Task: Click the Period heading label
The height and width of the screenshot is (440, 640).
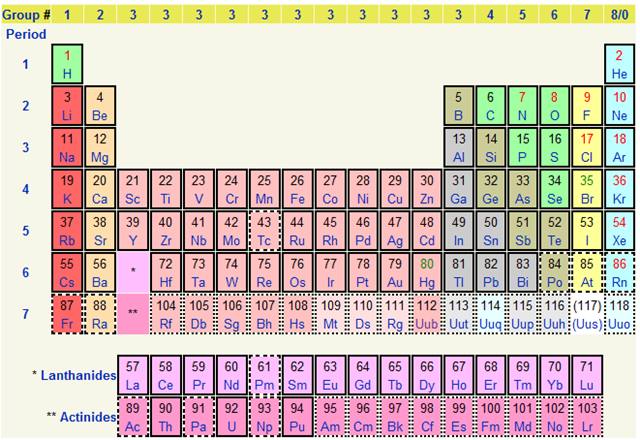Action: (26, 34)
